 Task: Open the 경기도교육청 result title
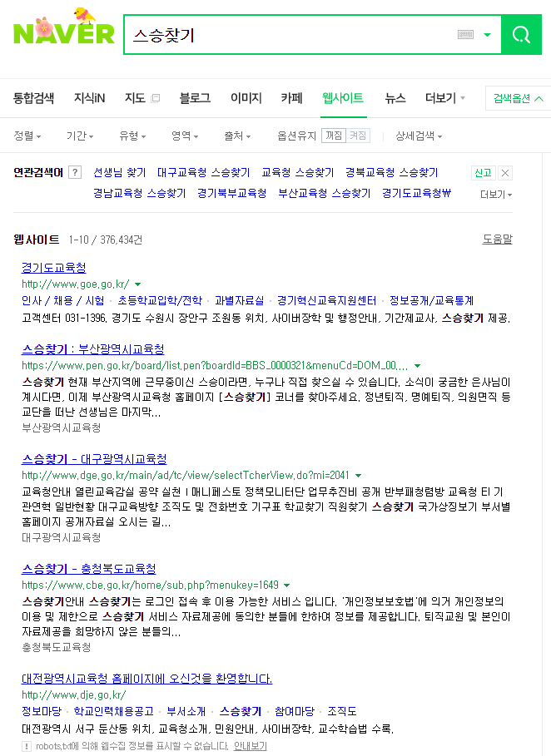point(54,268)
